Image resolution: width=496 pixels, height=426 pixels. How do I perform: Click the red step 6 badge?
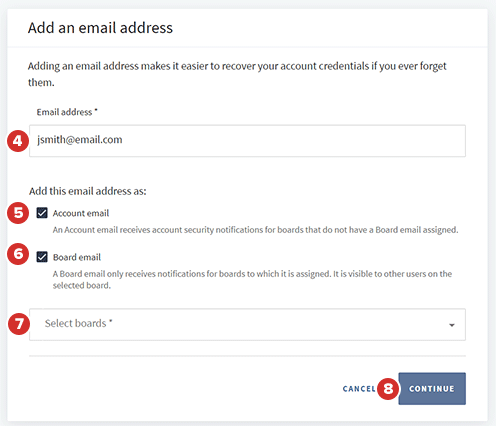pos(18,254)
